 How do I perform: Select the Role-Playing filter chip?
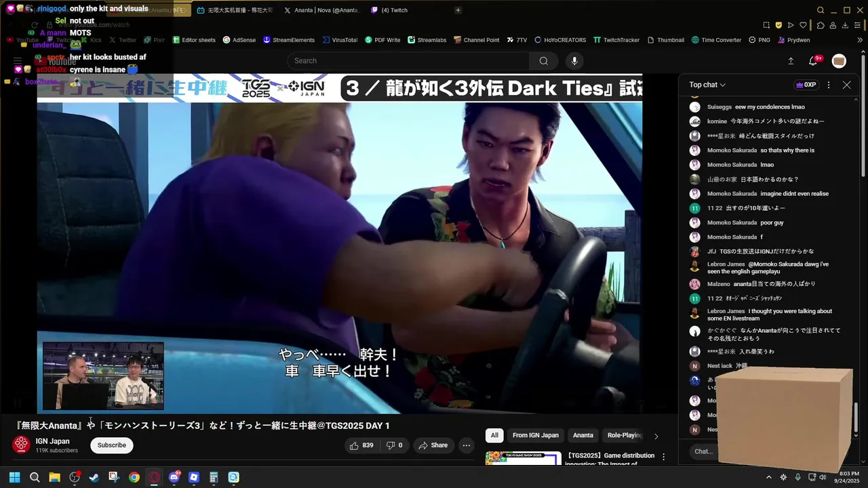point(625,435)
